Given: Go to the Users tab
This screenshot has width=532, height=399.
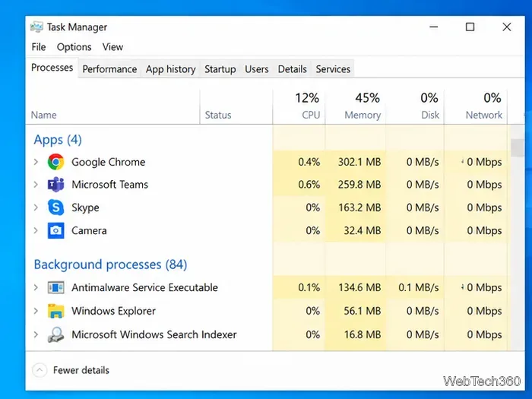Looking at the screenshot, I should pyautogui.click(x=257, y=69).
